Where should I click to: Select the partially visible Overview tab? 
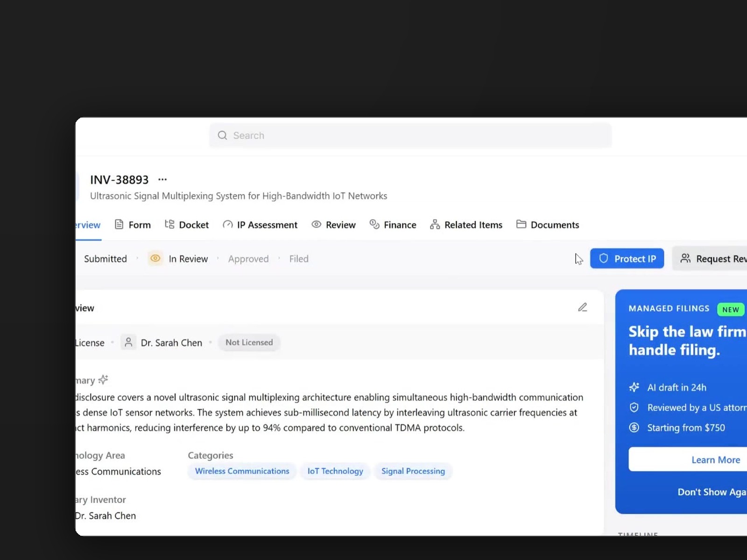click(x=88, y=225)
